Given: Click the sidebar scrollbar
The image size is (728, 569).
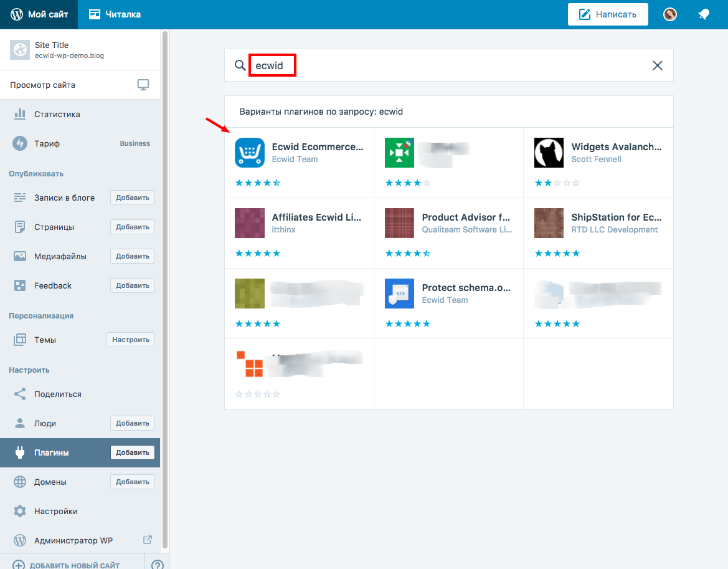Looking at the screenshot, I should click(x=165, y=291).
